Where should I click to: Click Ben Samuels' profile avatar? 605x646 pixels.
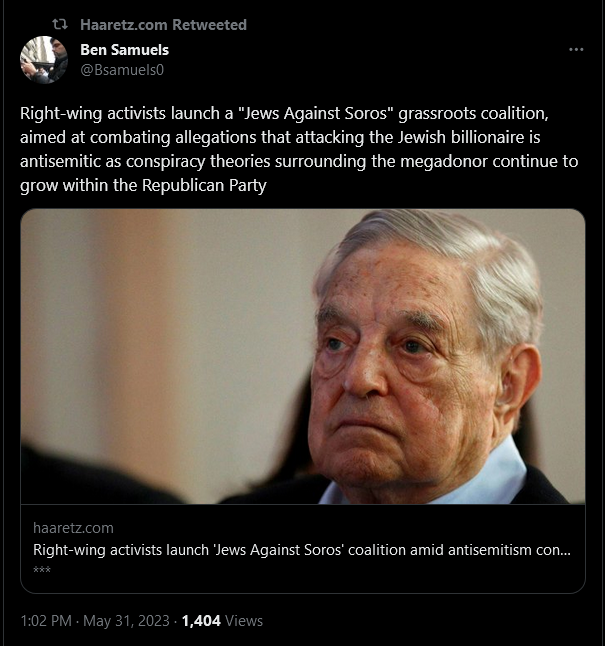pyautogui.click(x=44, y=59)
